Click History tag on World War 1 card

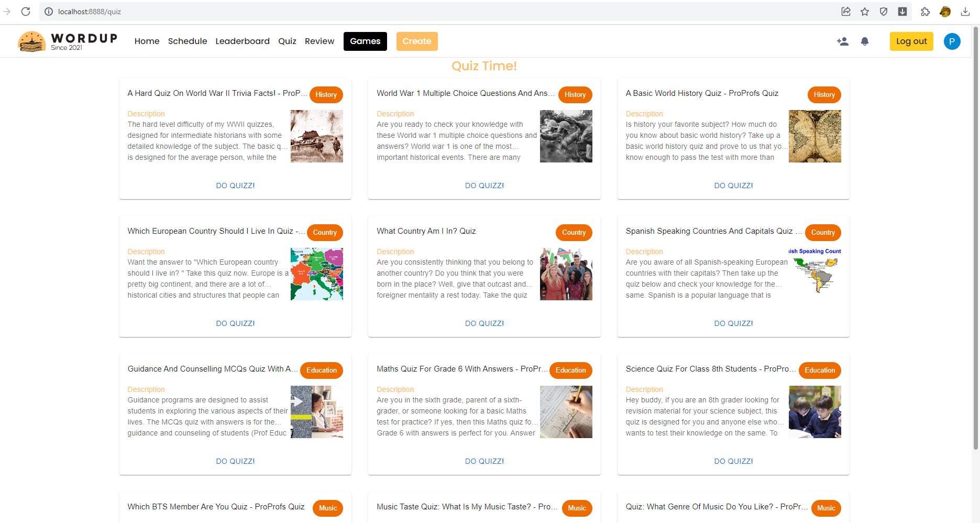click(x=575, y=95)
